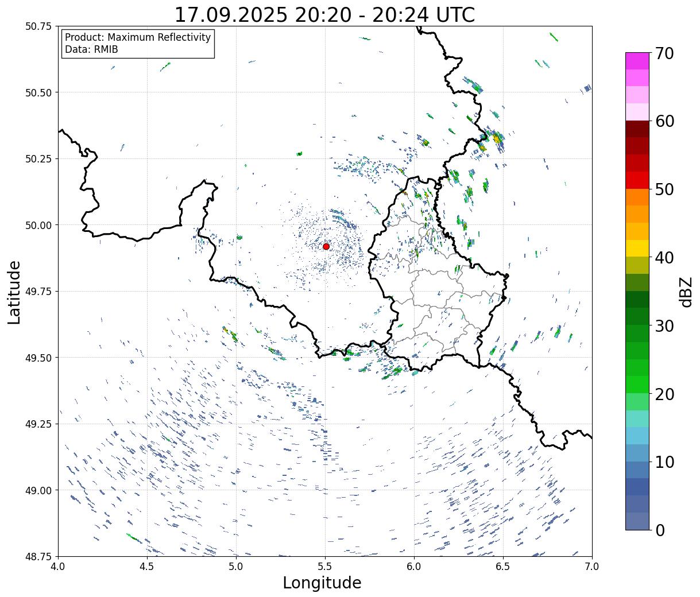Viewport: 700px width, 597px height.
Task: Click the latitude tick label 49.00
Action: [38, 490]
